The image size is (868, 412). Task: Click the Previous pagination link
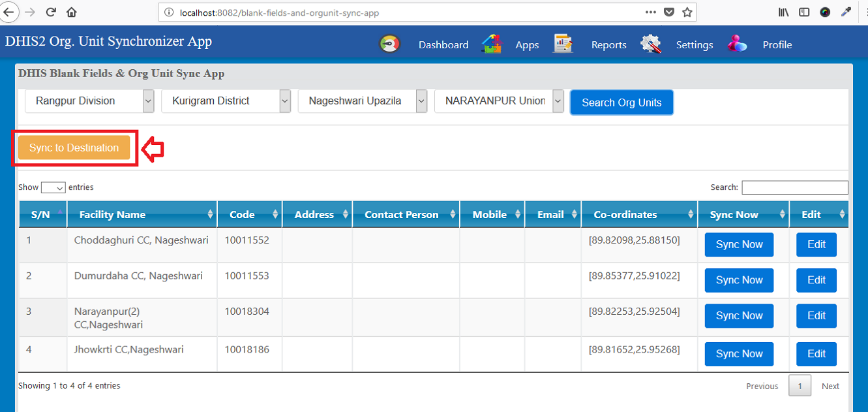(x=762, y=386)
